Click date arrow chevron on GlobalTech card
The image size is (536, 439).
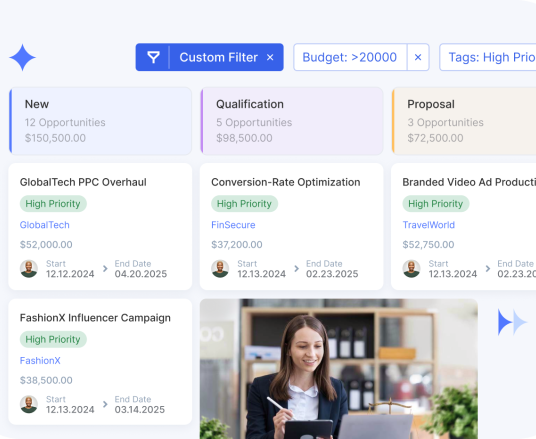point(105,269)
